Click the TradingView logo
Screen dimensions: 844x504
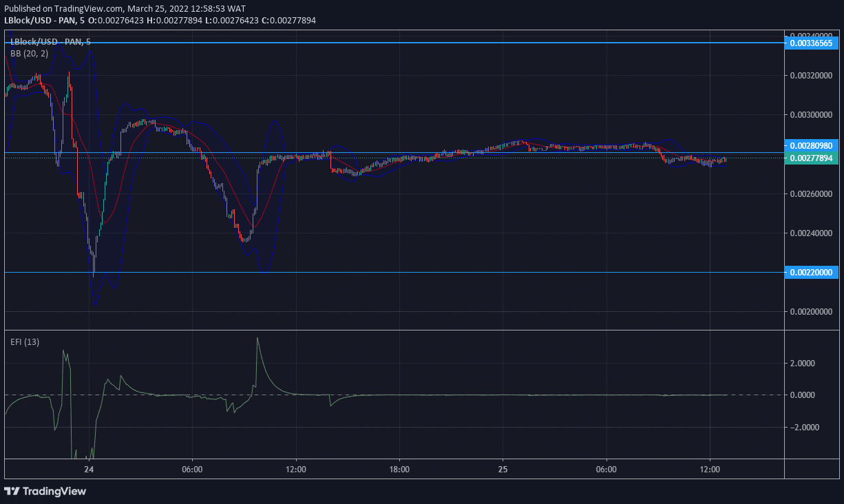point(45,491)
